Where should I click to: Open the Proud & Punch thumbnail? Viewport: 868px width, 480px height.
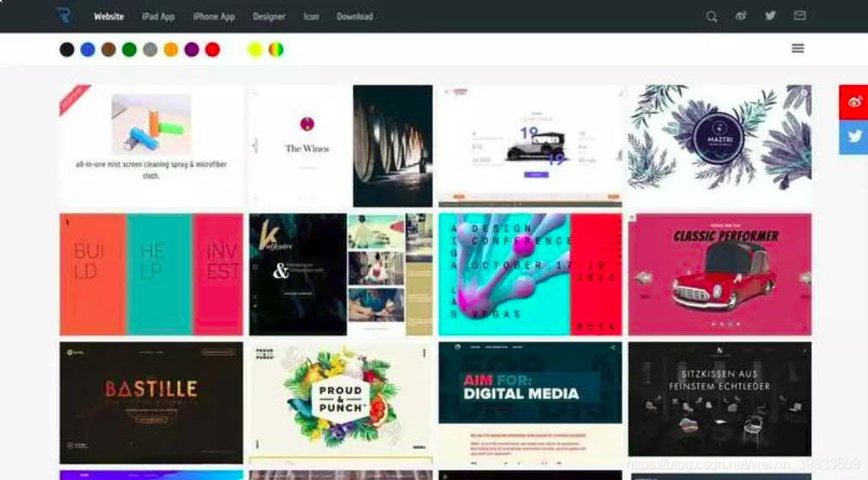pos(341,403)
